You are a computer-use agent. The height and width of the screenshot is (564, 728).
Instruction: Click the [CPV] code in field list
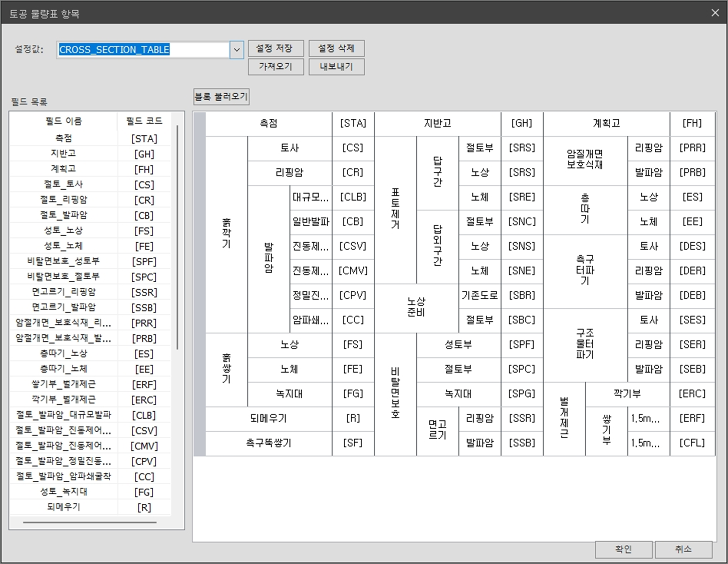point(144,461)
